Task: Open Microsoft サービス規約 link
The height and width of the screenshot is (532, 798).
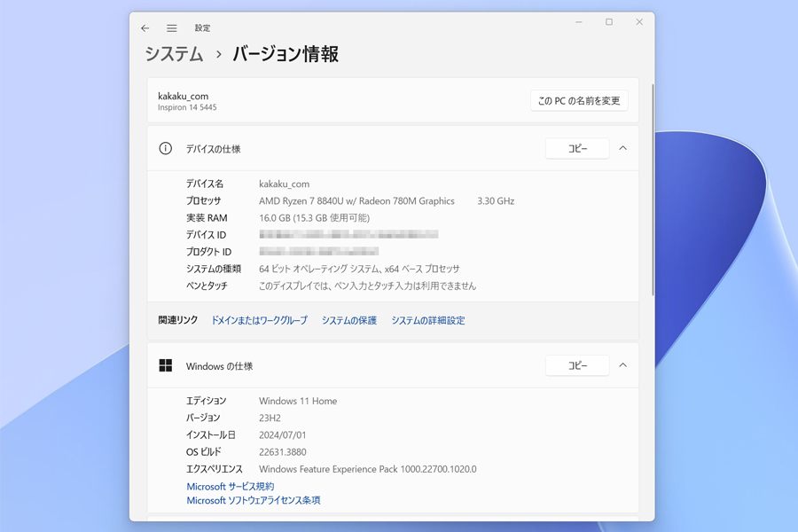Action: point(230,487)
